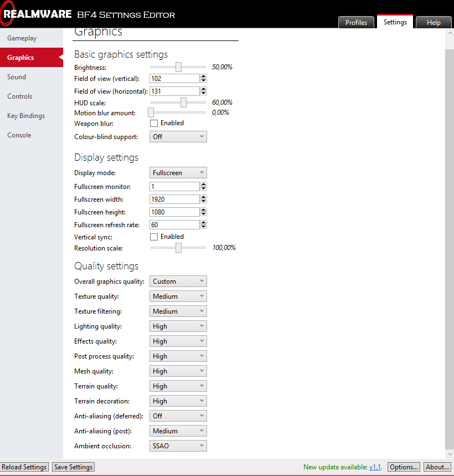The image size is (454, 476).
Task: Open the Display mode dropdown
Action: 178,173
